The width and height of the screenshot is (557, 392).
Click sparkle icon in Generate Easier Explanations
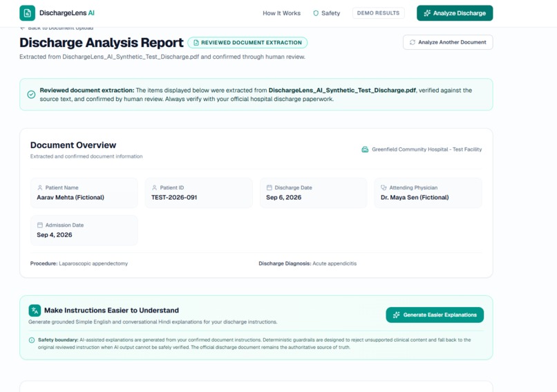point(397,315)
